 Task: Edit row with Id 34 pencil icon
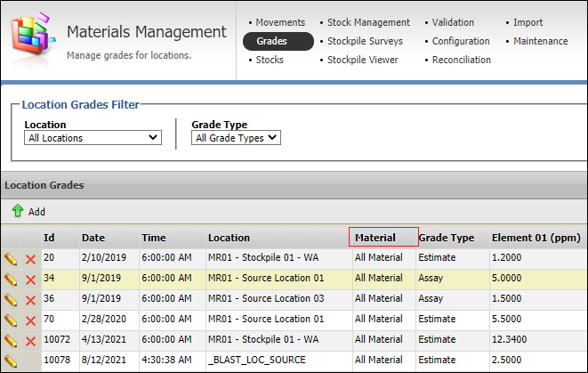11,280
